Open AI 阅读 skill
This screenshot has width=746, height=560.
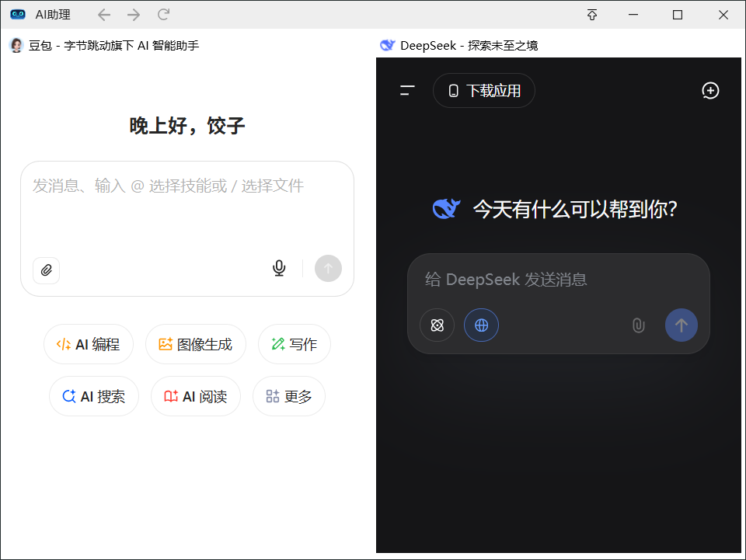(x=196, y=396)
